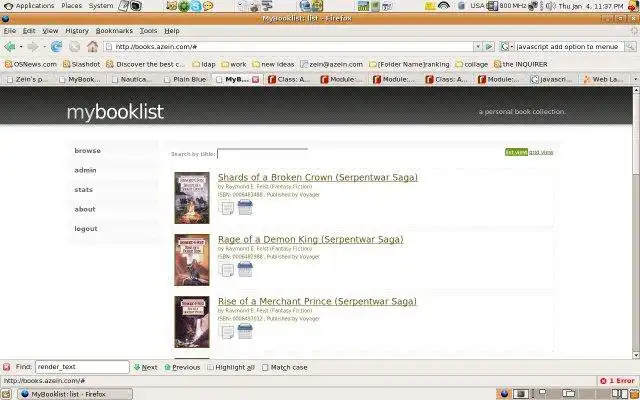The width and height of the screenshot is (640, 400).
Task: Open the collage bookmark folder
Action: click(x=472, y=64)
